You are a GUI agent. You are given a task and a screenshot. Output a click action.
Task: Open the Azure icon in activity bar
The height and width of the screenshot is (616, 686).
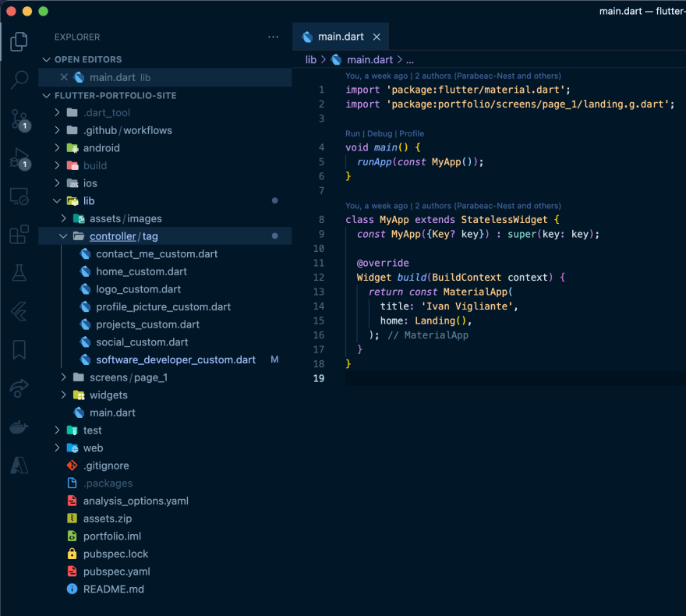[19, 465]
